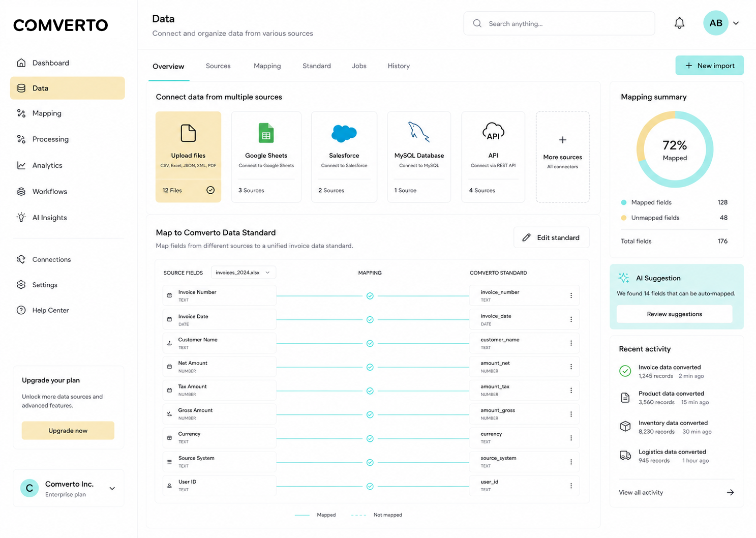Select the Google Sheets icon
This screenshot has height=538, width=756.
266,133
